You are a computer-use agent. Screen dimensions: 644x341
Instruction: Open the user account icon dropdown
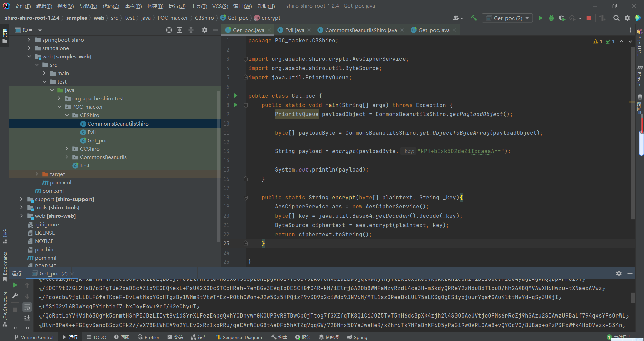coord(458,18)
